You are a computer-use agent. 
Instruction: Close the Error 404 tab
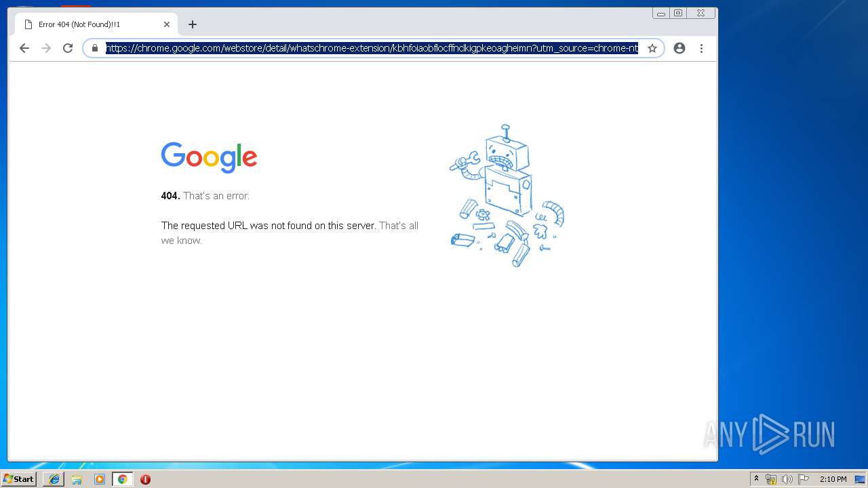[167, 24]
